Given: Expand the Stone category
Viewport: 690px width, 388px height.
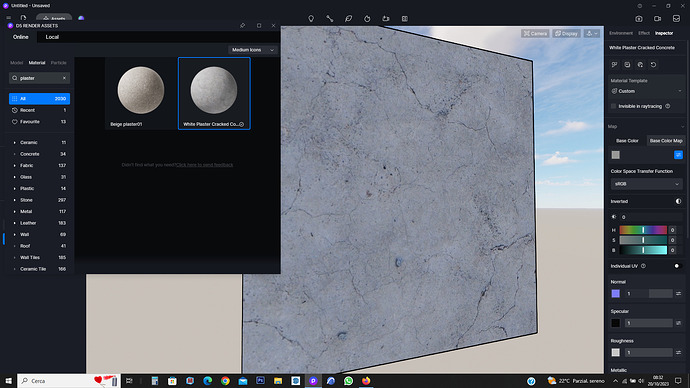Looking at the screenshot, I should [x=15, y=200].
